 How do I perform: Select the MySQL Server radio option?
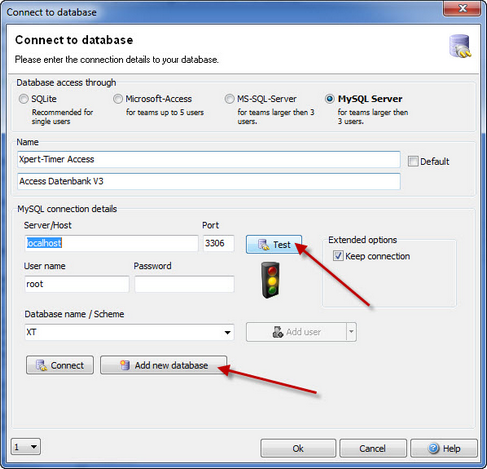[330, 99]
